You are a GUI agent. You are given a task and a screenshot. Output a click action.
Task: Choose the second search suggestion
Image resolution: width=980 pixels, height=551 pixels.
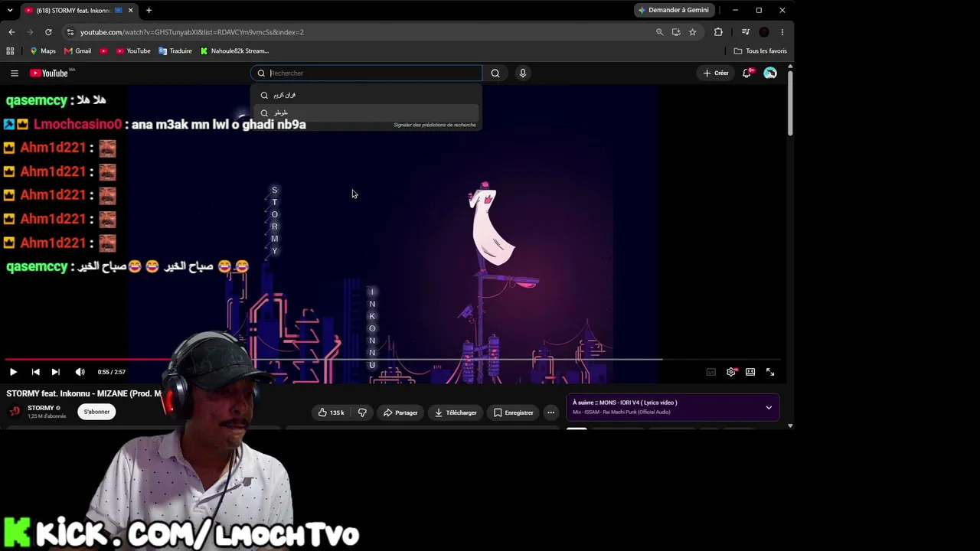pos(366,112)
